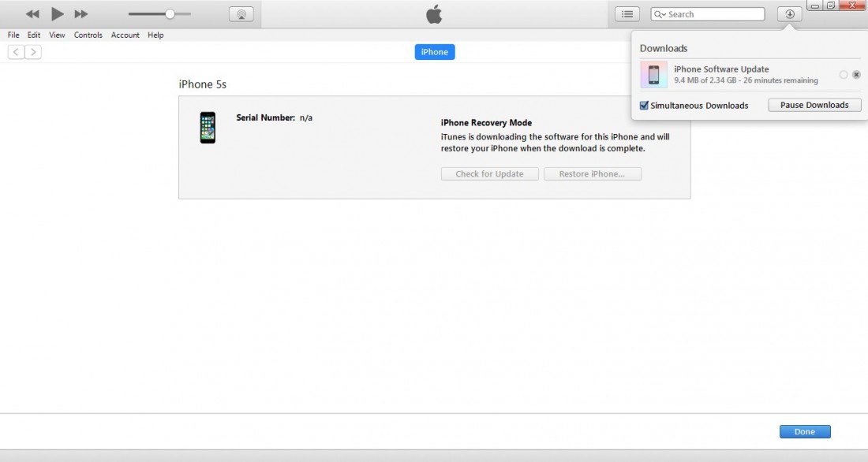Open the File menu

[x=13, y=35]
